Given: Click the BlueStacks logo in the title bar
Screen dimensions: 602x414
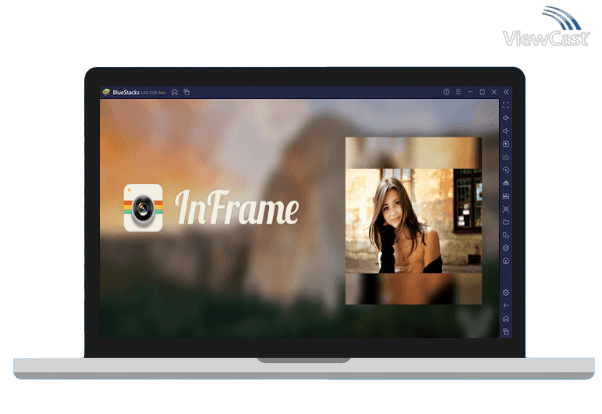Looking at the screenshot, I should pyautogui.click(x=106, y=92).
